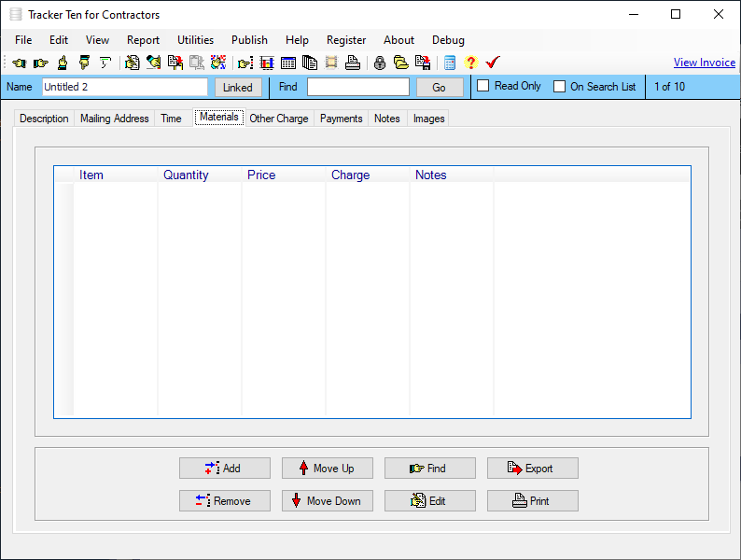The height and width of the screenshot is (560, 741).
Task: Click the Go button
Action: click(439, 88)
